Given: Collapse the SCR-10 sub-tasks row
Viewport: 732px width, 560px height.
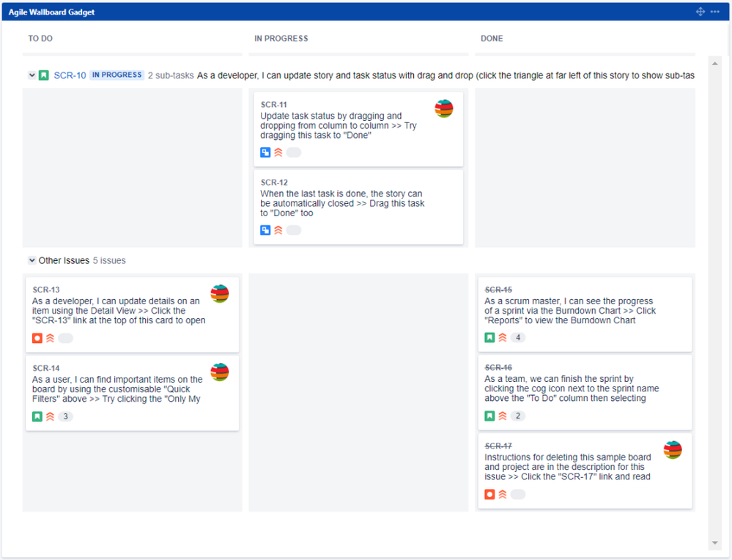Looking at the screenshot, I should coord(32,75).
